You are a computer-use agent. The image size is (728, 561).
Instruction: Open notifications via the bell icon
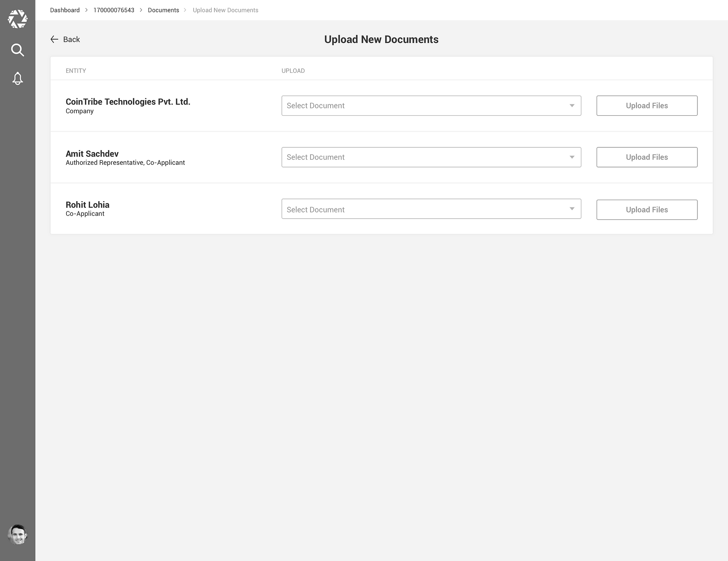(17, 78)
